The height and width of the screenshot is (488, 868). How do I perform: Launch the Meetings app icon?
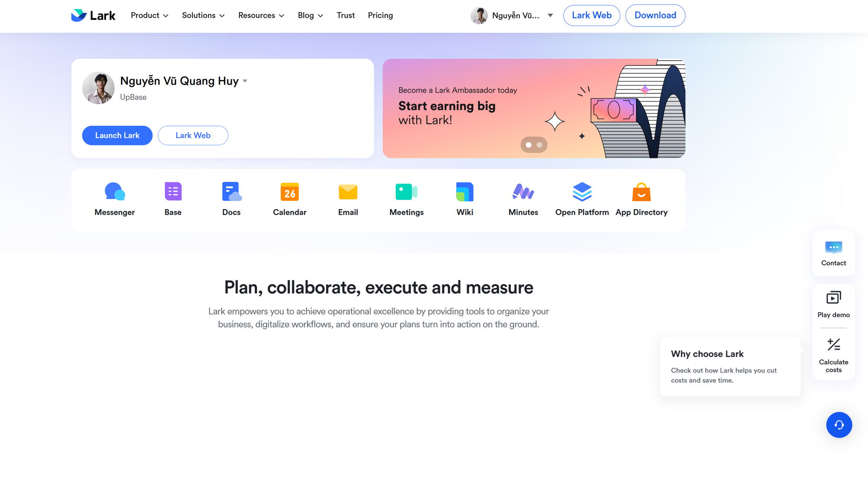point(406,191)
